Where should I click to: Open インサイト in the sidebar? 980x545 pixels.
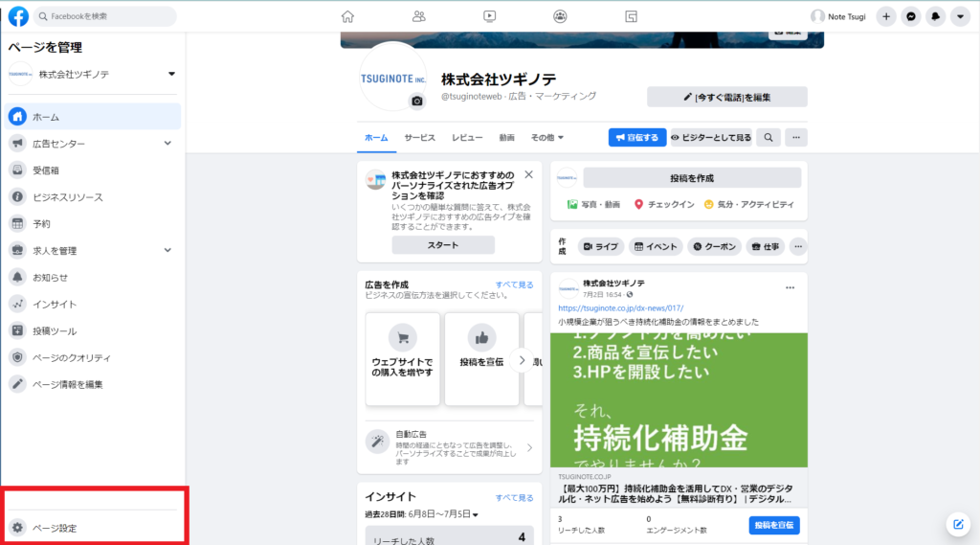(93, 304)
